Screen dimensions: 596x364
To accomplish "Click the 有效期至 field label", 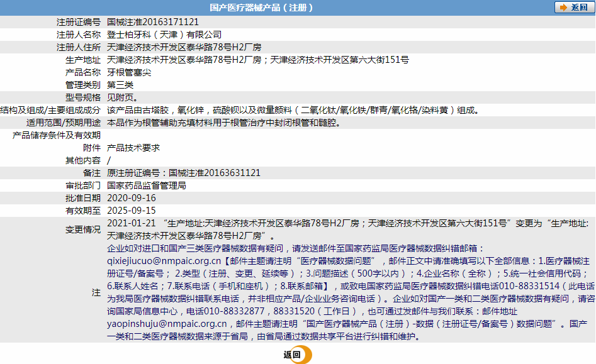I will [83, 210].
